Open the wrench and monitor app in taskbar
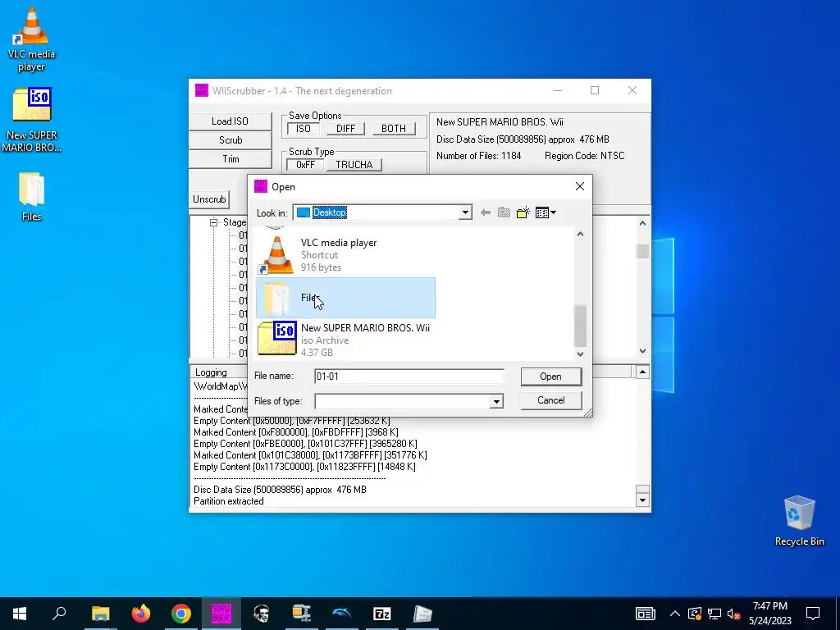 click(302, 614)
